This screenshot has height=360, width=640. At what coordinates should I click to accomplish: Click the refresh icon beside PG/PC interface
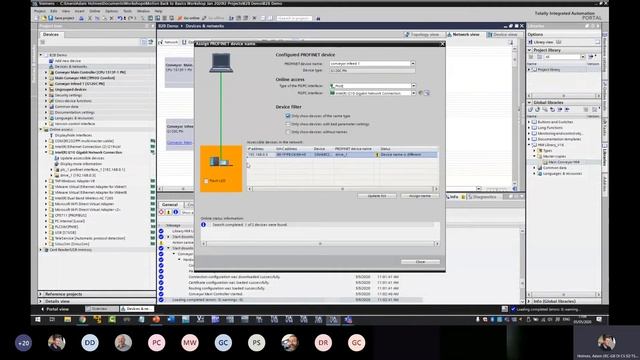[420, 93]
